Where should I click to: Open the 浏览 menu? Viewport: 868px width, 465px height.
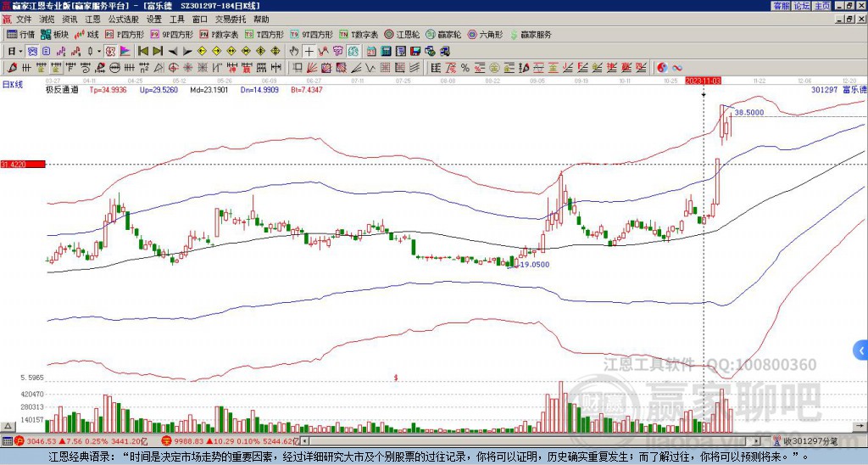pos(47,20)
